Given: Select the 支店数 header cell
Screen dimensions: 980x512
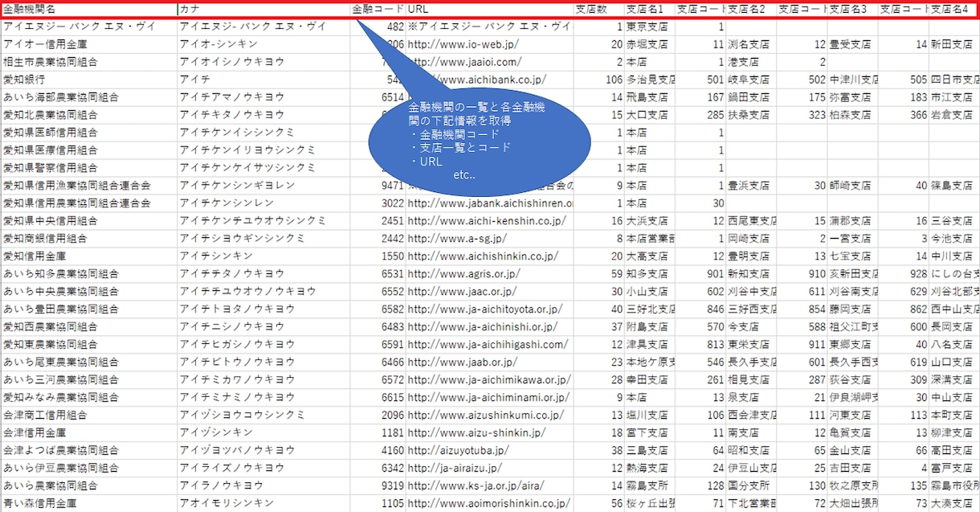Looking at the screenshot, I should (598, 10).
